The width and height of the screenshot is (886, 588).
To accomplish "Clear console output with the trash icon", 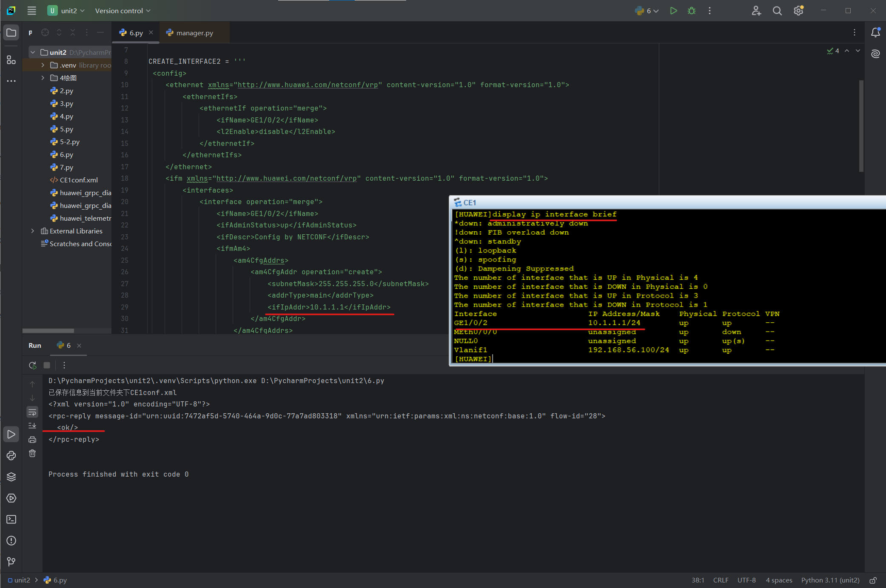I will pos(32,454).
